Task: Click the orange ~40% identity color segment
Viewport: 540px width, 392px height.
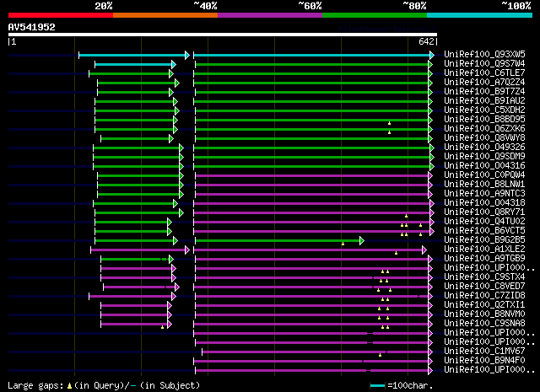Action: click(x=165, y=15)
